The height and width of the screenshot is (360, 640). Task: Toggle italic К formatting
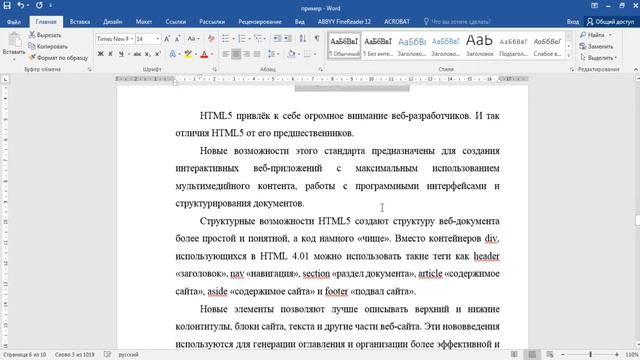(x=110, y=54)
